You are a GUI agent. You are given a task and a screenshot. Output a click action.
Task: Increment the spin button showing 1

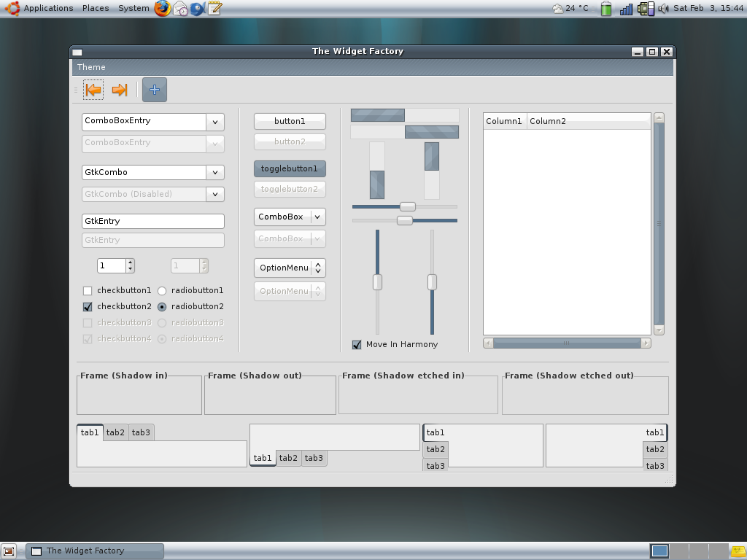coord(130,262)
